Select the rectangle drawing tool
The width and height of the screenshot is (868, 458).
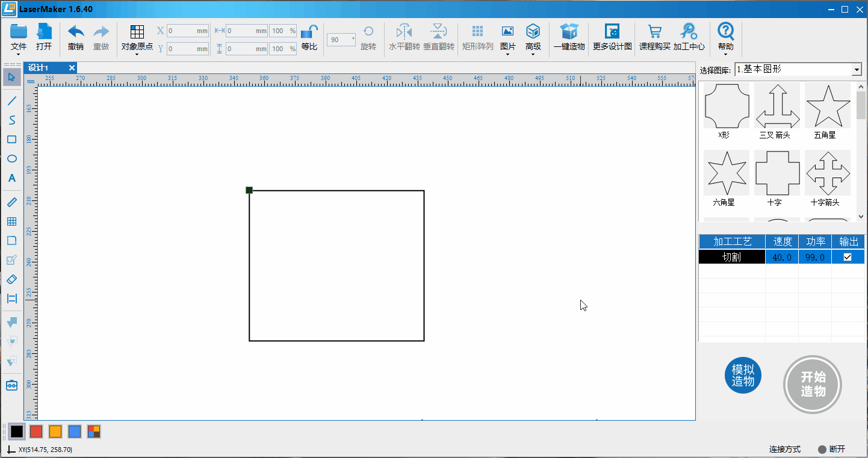11,140
